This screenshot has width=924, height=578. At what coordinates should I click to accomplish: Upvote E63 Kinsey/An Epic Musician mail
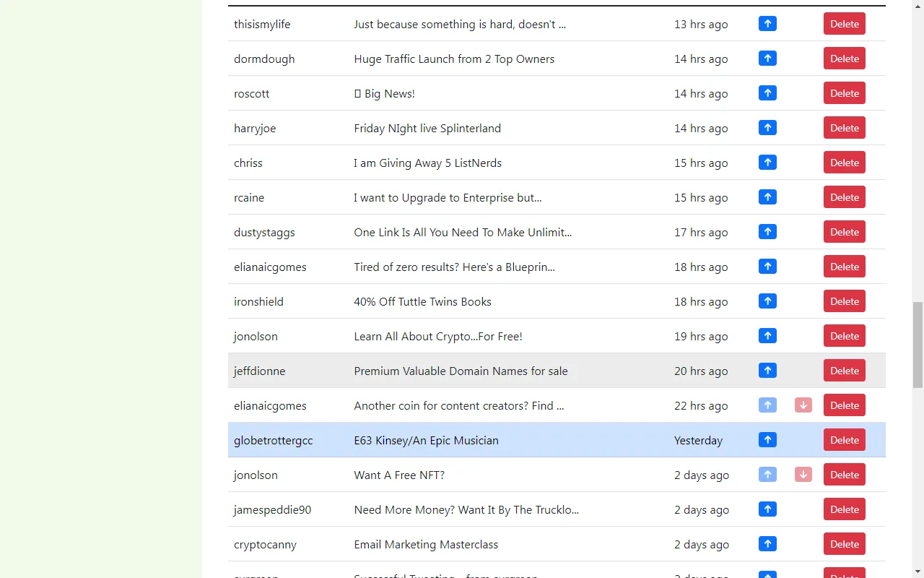coord(767,440)
